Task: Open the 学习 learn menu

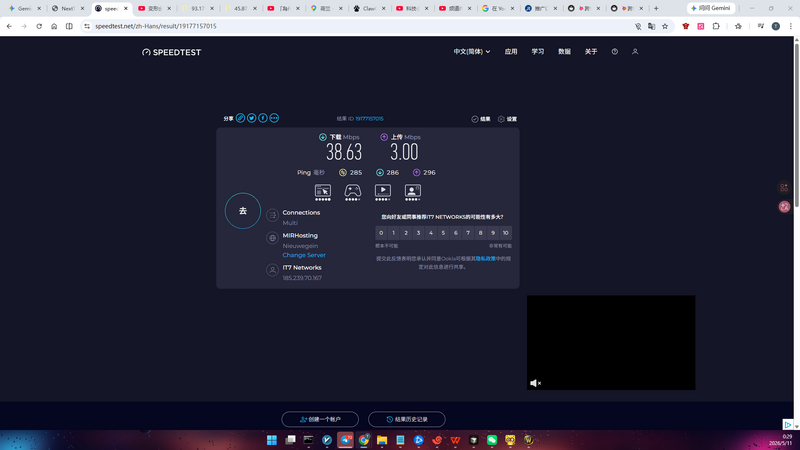Action: [538, 52]
